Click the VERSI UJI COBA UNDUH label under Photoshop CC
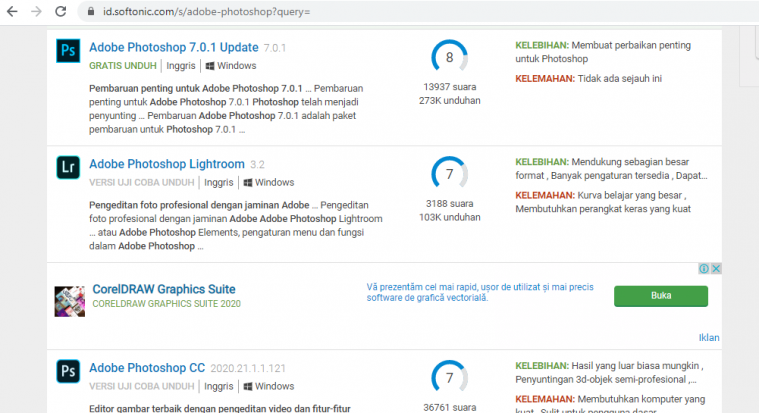This screenshot has height=413, width=759. pyautogui.click(x=141, y=386)
